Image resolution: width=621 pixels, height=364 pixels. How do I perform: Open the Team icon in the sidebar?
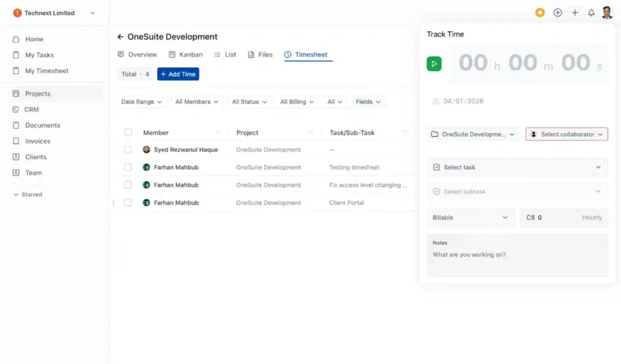pos(16,173)
